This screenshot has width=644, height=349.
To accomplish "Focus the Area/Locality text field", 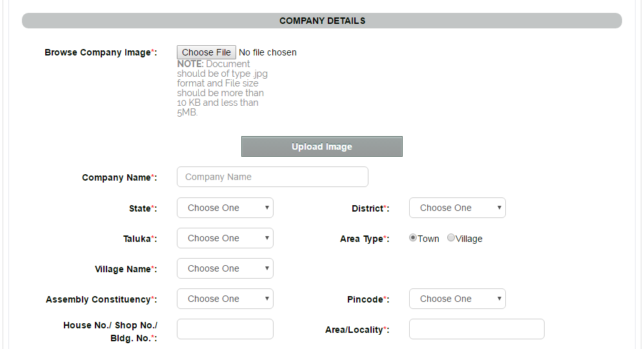I will (x=476, y=329).
